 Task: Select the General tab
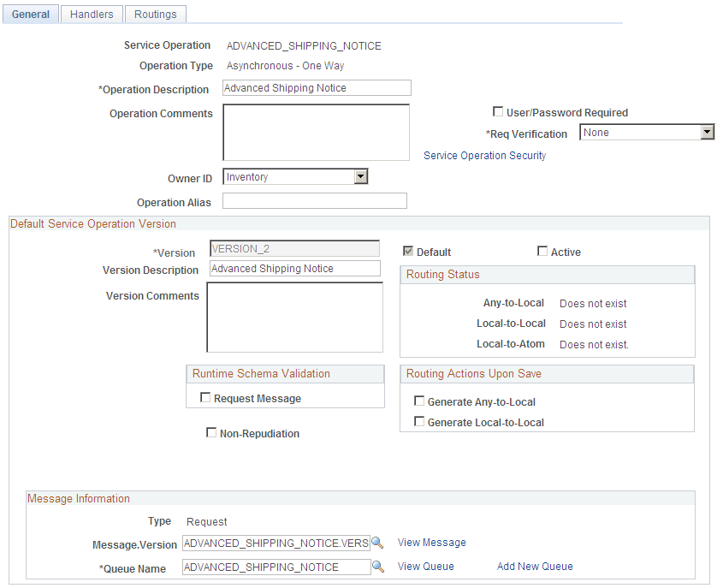click(x=30, y=14)
